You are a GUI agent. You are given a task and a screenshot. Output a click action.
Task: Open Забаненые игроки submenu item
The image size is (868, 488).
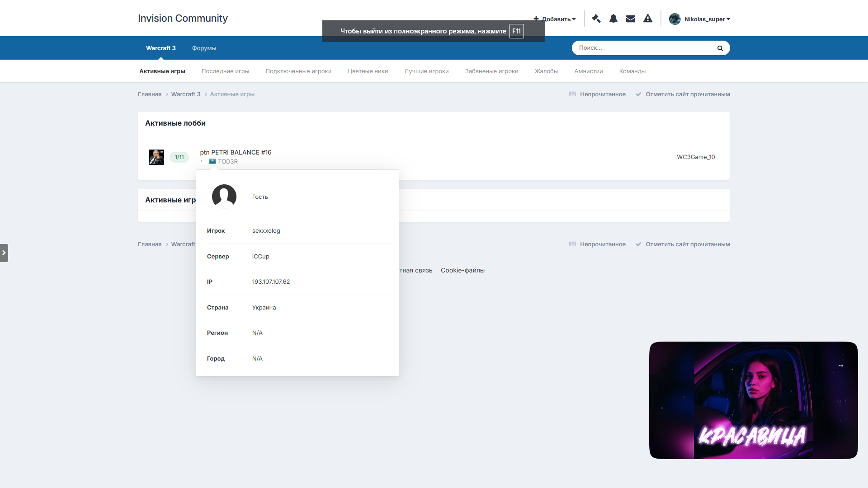(491, 71)
